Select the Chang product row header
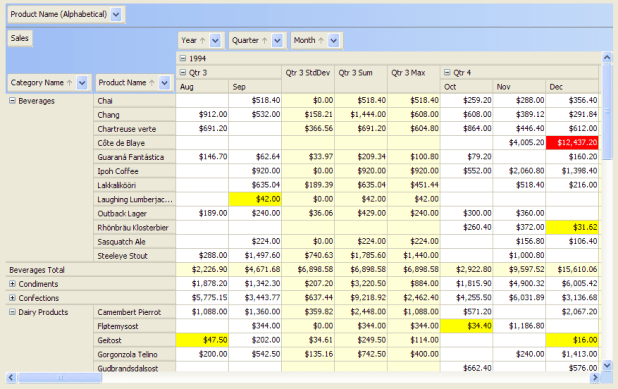The image size is (618, 389). tap(135, 115)
